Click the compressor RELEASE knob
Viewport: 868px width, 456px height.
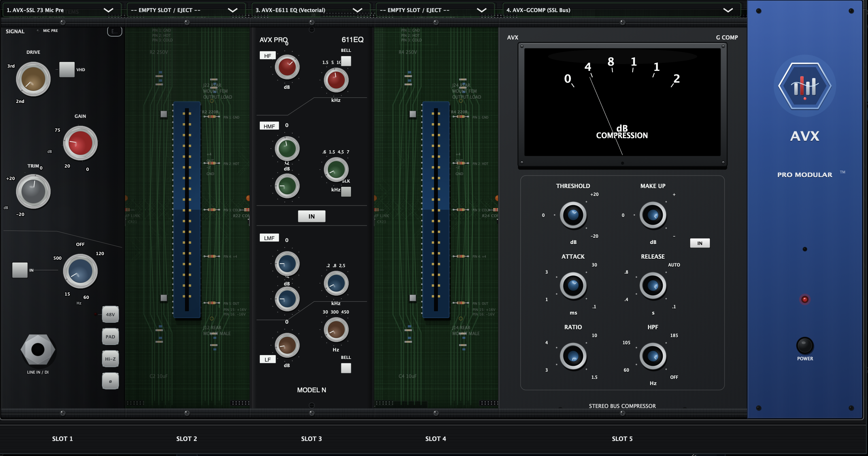click(653, 285)
